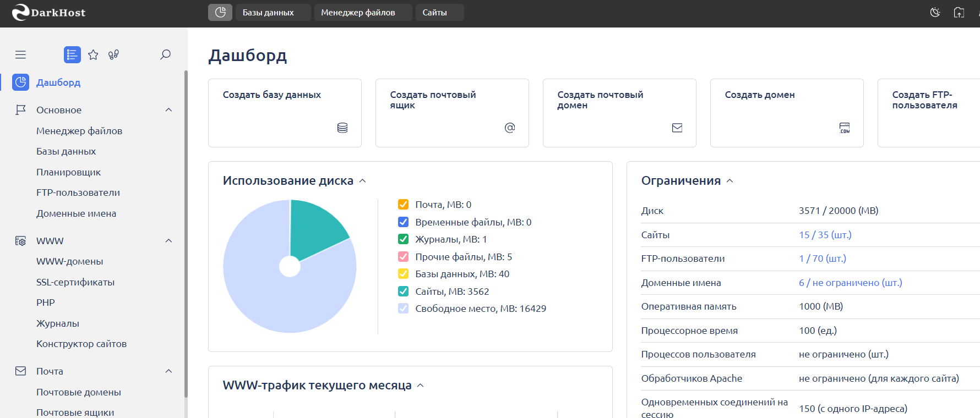Open Планировщик in sidebar
Screen dimensions: 980x418
68,172
